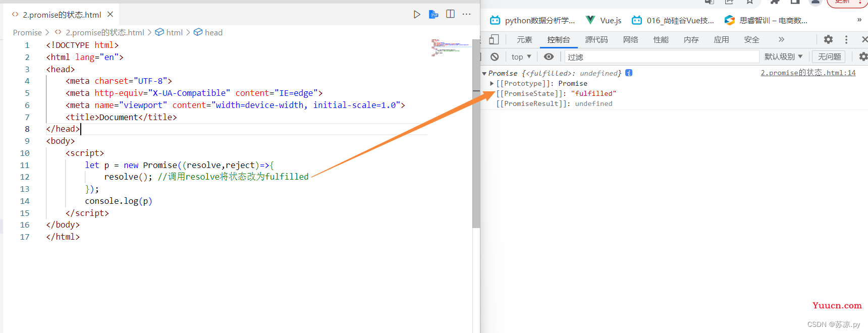Split the editor to the right
Viewport: 868px width, 333px height.
450,14
